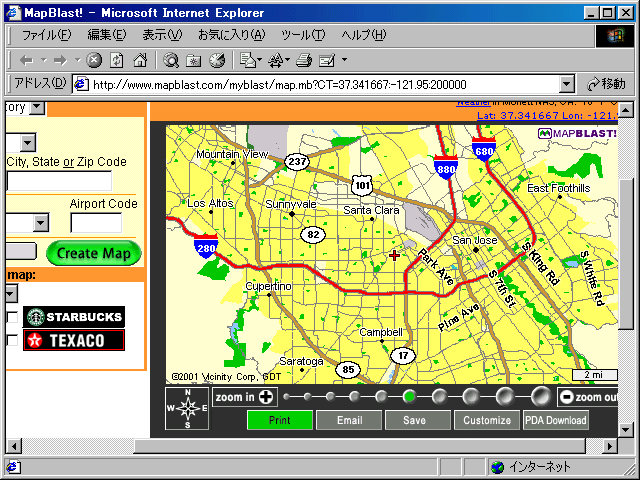Open the ファイル(F) menu

(46, 35)
